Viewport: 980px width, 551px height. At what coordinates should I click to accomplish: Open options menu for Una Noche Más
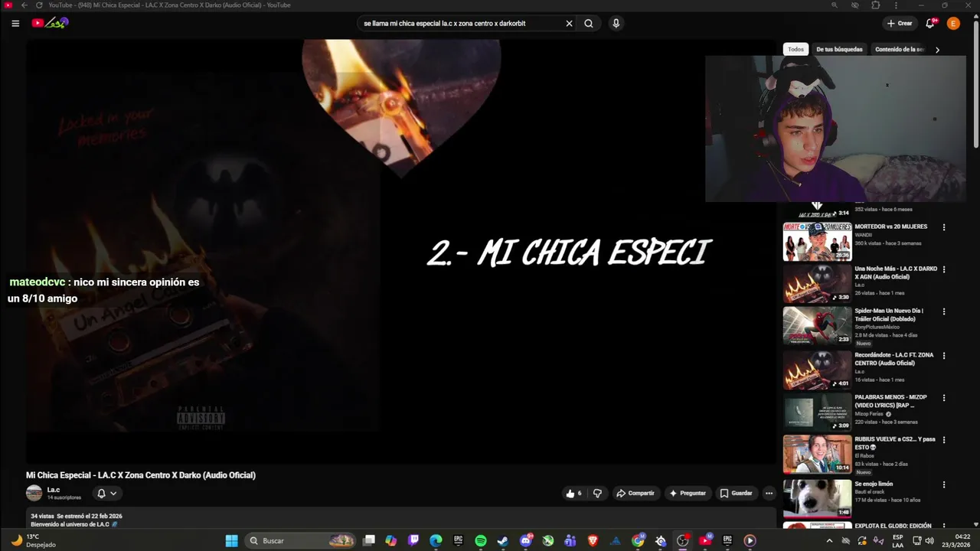point(944,269)
